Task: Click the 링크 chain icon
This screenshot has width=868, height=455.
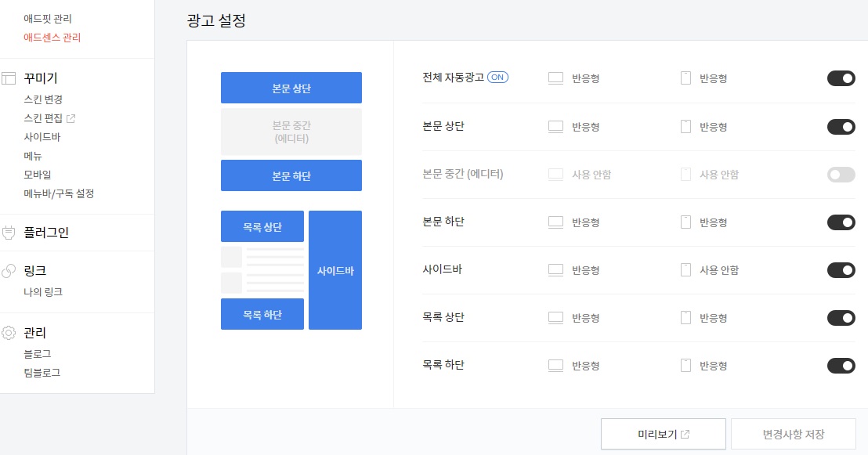Action: tap(9, 271)
